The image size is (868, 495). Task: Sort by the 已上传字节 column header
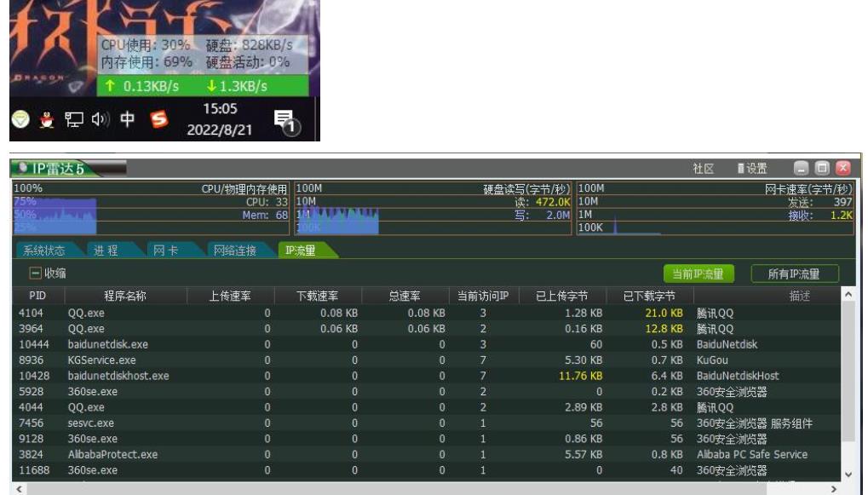(562, 296)
